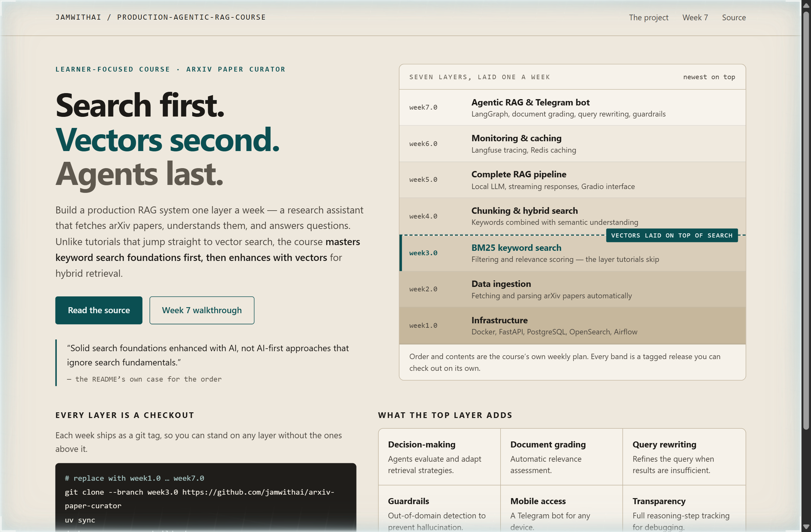The image size is (811, 532).
Task: Click the 'Mobile access' feature card
Action: pos(561,509)
